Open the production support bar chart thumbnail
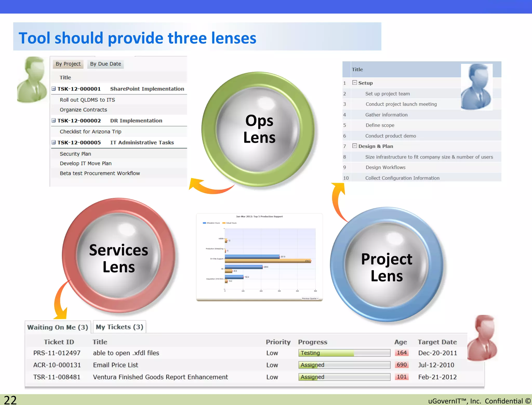This screenshot has height=405, width=532. (259, 257)
